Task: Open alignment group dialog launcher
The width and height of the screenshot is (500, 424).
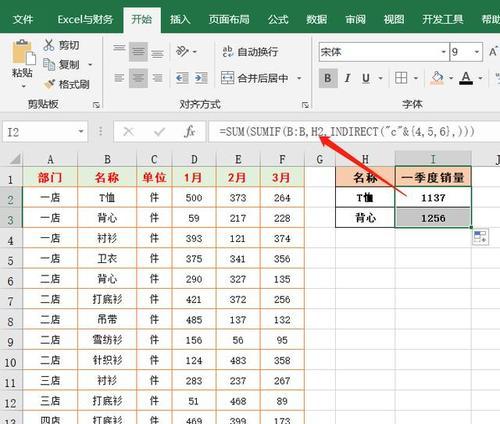Action: 305,105
